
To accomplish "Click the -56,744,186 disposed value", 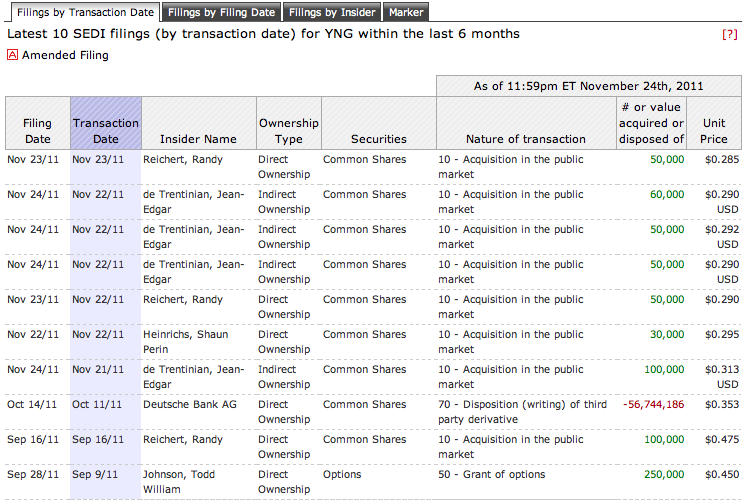I will click(653, 405).
